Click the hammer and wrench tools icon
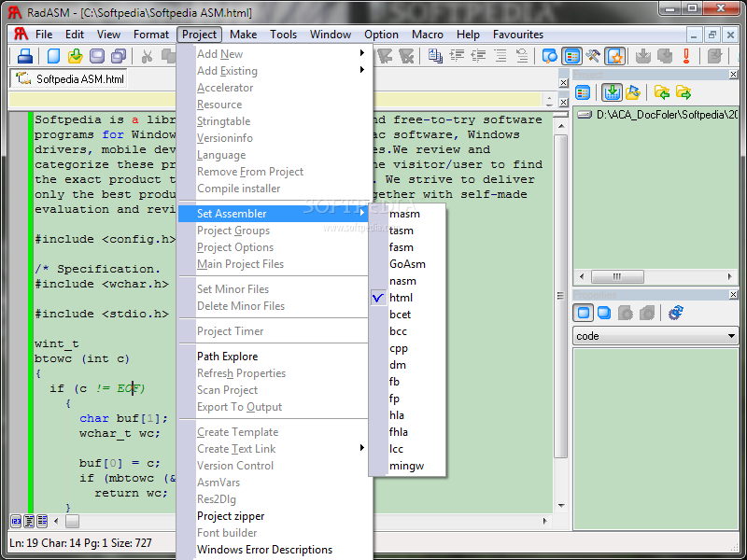Screen dimensions: 747x560 pyautogui.click(x=593, y=56)
